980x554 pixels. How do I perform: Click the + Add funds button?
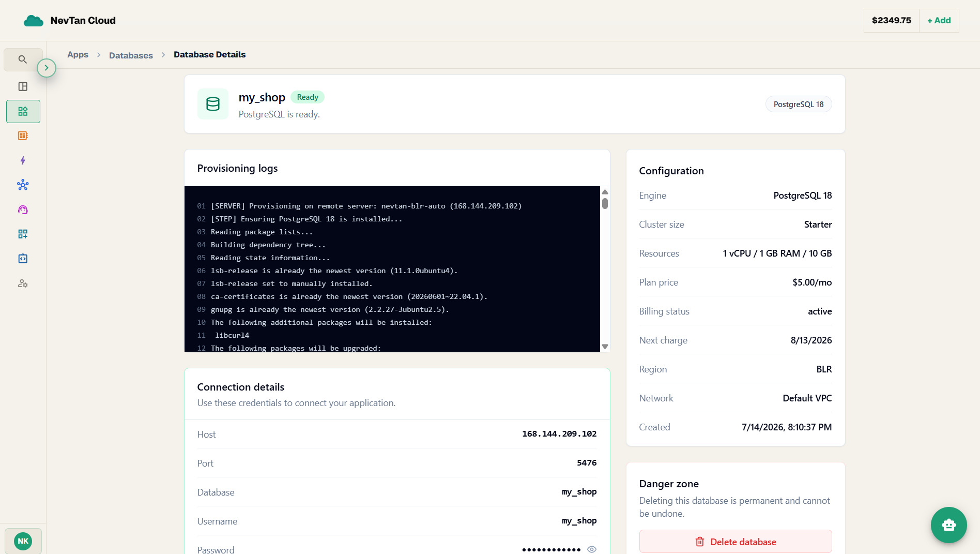tap(939, 21)
